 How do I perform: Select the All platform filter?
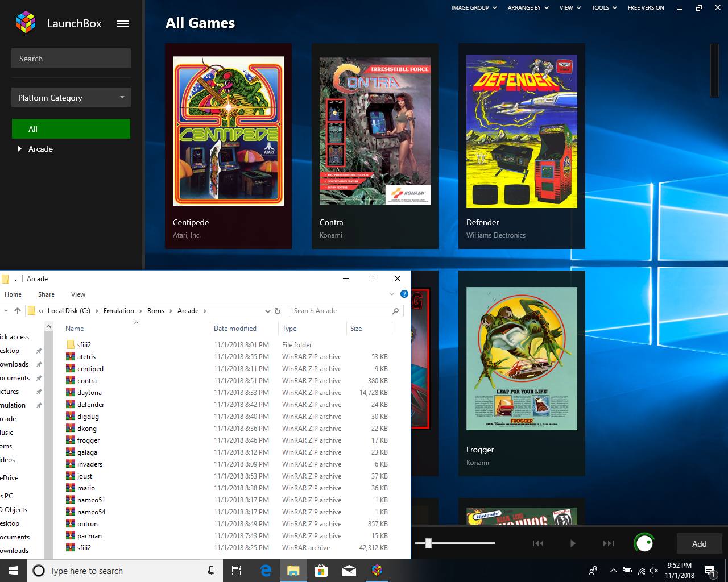[71, 129]
